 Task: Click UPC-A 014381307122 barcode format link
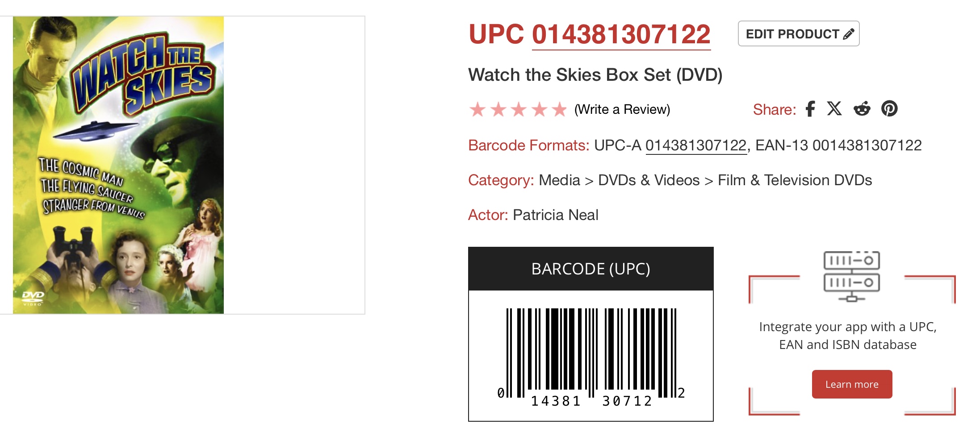[x=695, y=145]
